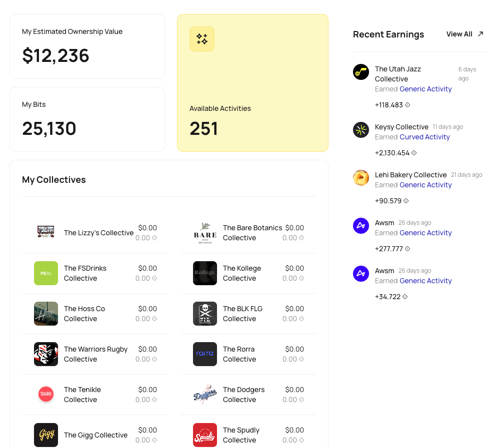Select The Warriors Rugby Collective logo
This screenshot has width=497, height=448.
tap(46, 354)
